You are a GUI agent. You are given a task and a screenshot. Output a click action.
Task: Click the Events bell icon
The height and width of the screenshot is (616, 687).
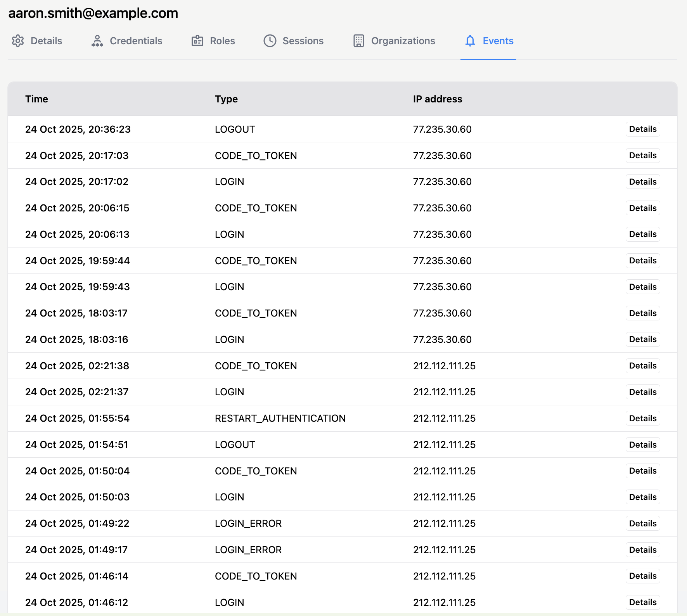tap(470, 41)
